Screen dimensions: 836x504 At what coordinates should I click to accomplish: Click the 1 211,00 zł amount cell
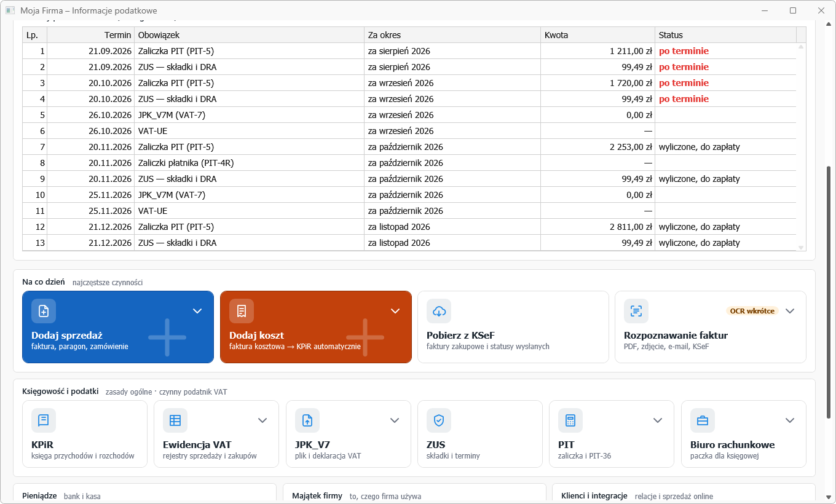coord(598,51)
